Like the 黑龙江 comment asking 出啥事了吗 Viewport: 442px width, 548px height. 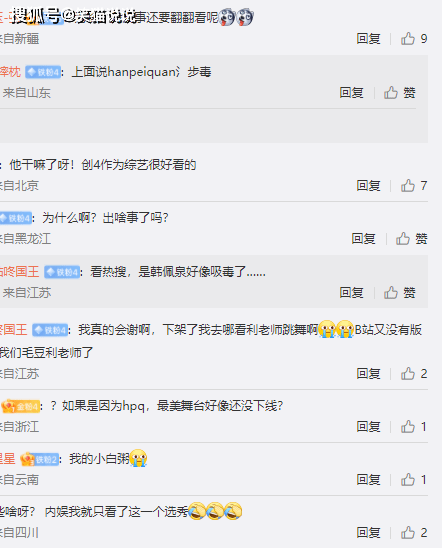coord(412,239)
